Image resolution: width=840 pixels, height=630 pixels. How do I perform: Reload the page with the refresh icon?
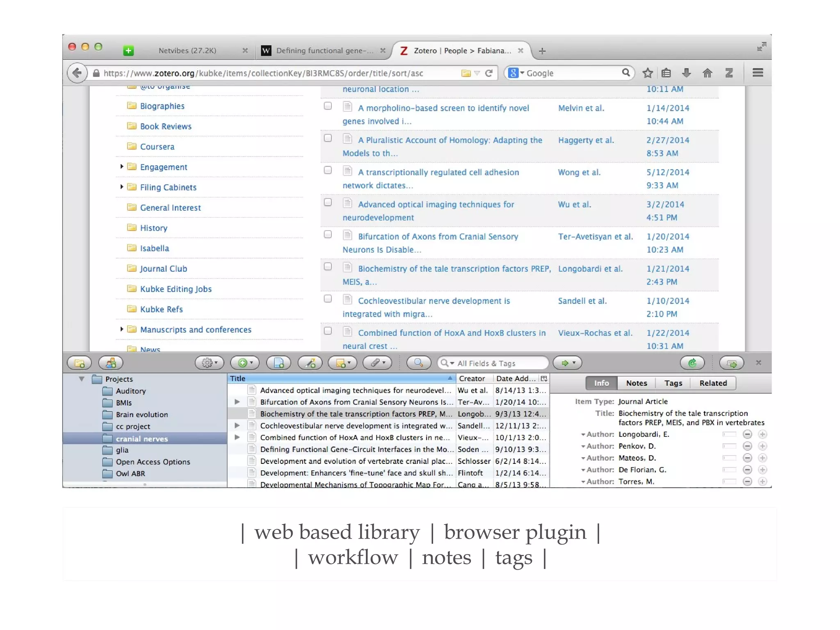[489, 73]
